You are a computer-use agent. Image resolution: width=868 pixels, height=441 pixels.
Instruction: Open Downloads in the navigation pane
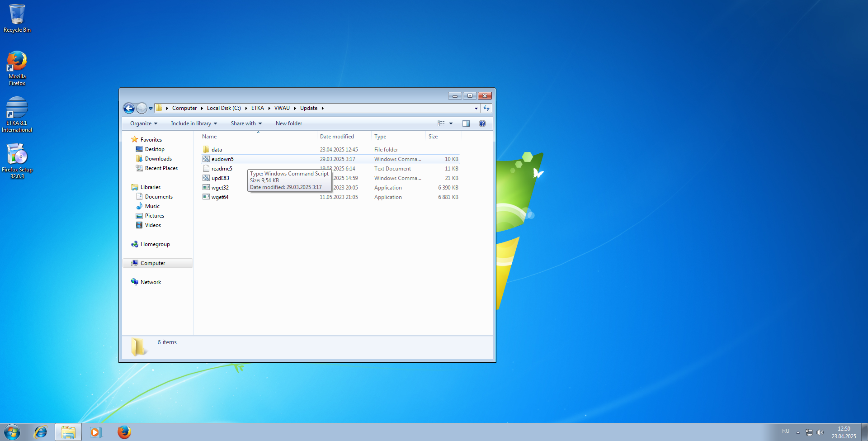click(158, 159)
